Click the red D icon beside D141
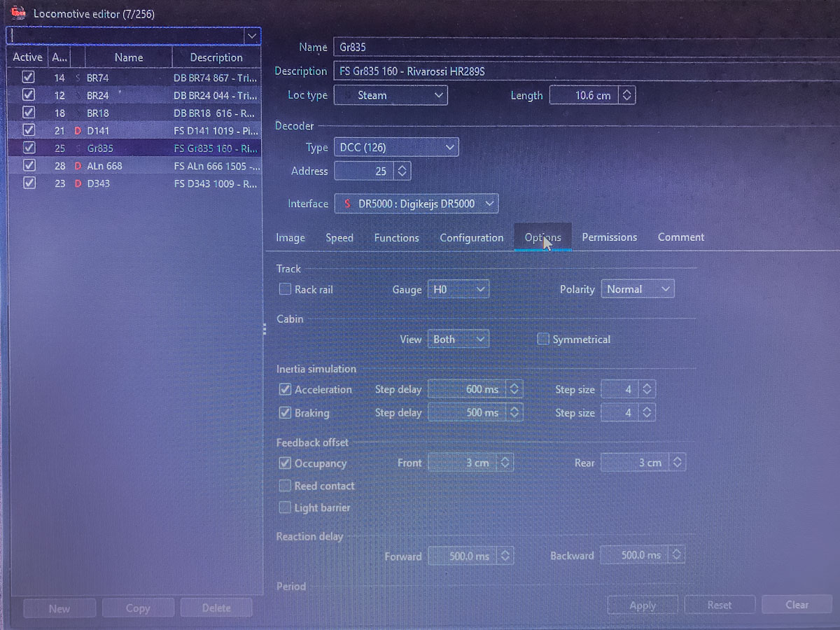This screenshot has width=840, height=630. (78, 130)
